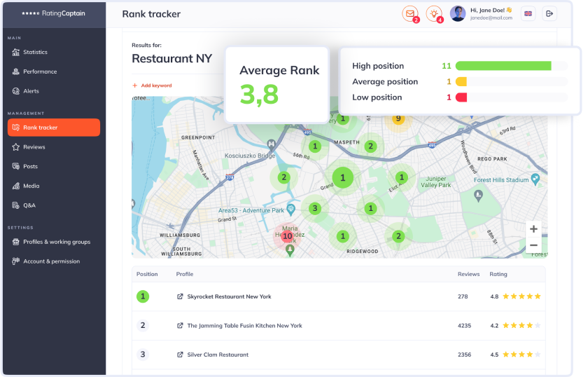Click the Forest Hills Stadium pin
The height and width of the screenshot is (377, 588).
pyautogui.click(x=535, y=179)
